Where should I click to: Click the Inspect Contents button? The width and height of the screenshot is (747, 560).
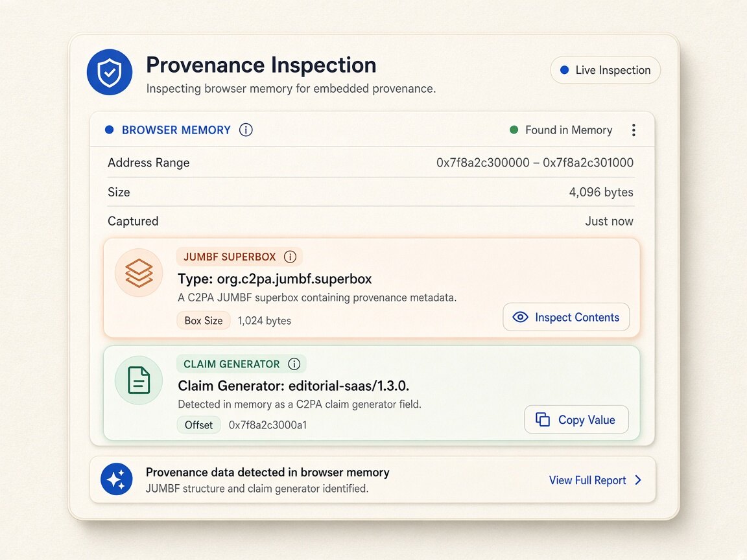click(566, 317)
